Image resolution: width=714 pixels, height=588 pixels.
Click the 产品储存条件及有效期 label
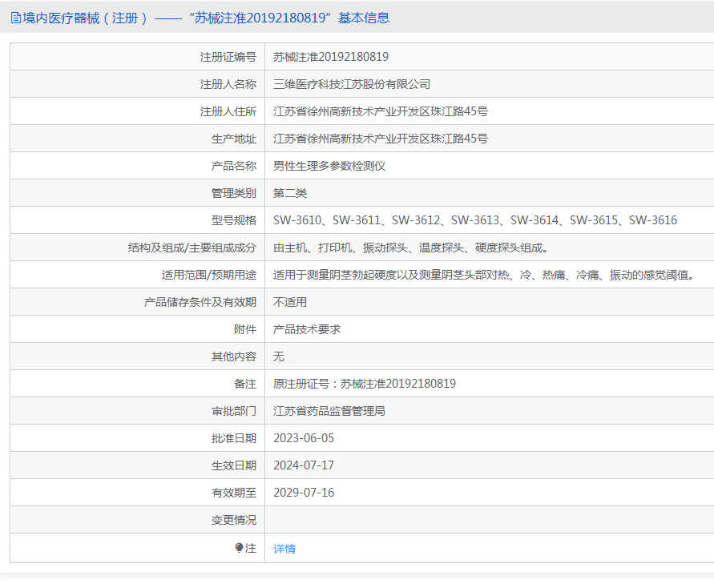coord(200,302)
